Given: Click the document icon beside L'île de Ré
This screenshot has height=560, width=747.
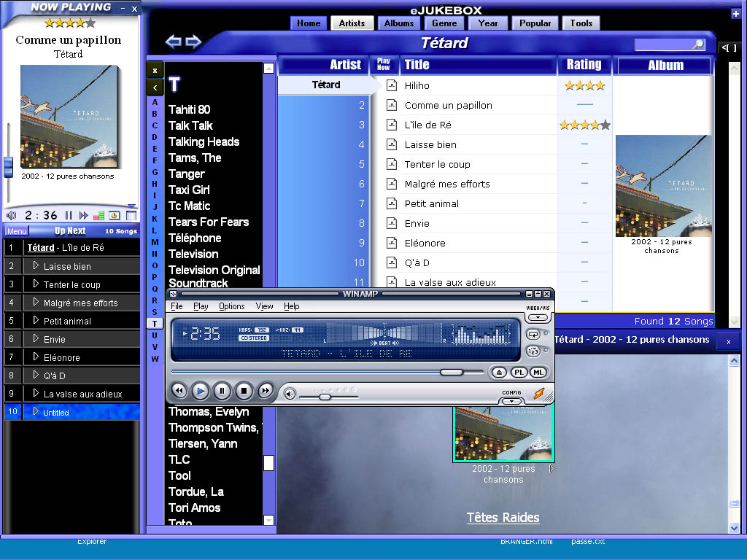Looking at the screenshot, I should coord(392,125).
